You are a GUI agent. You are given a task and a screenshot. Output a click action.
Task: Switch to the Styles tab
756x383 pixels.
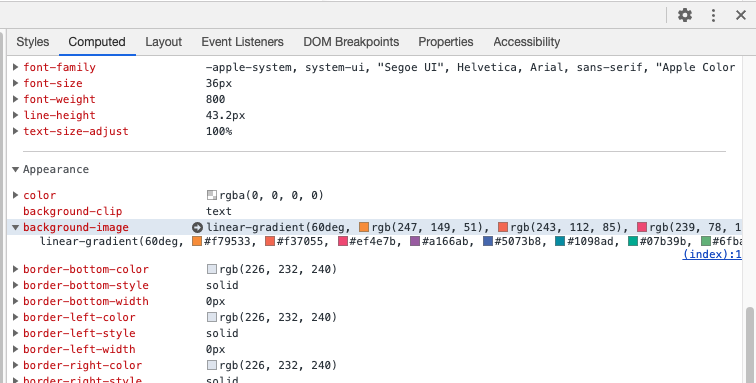[x=33, y=42]
